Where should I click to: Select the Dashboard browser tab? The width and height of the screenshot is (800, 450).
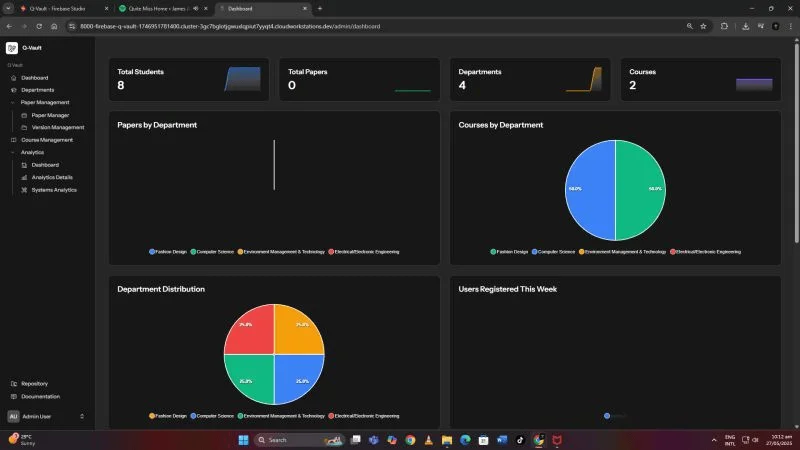coord(263,9)
